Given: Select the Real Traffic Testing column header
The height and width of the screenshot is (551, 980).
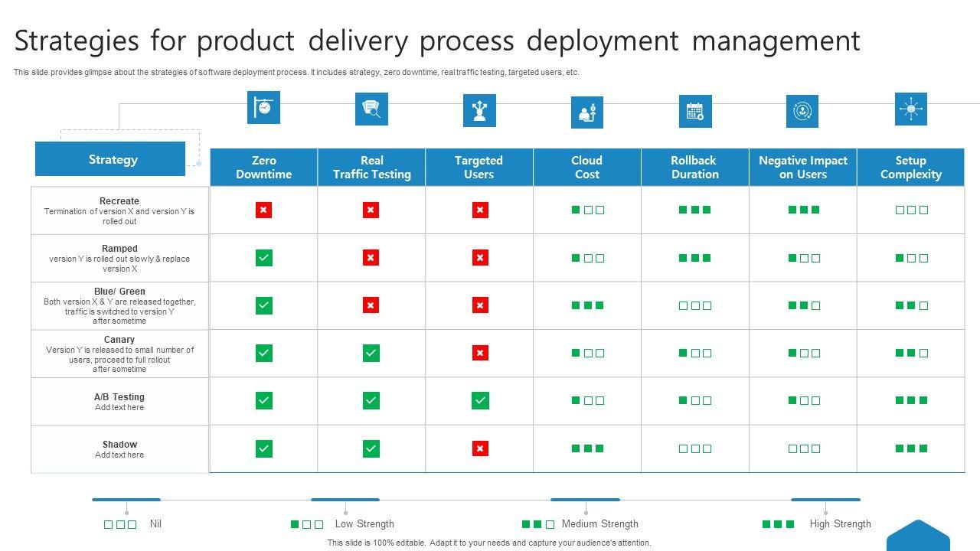Looking at the screenshot, I should click(371, 167).
